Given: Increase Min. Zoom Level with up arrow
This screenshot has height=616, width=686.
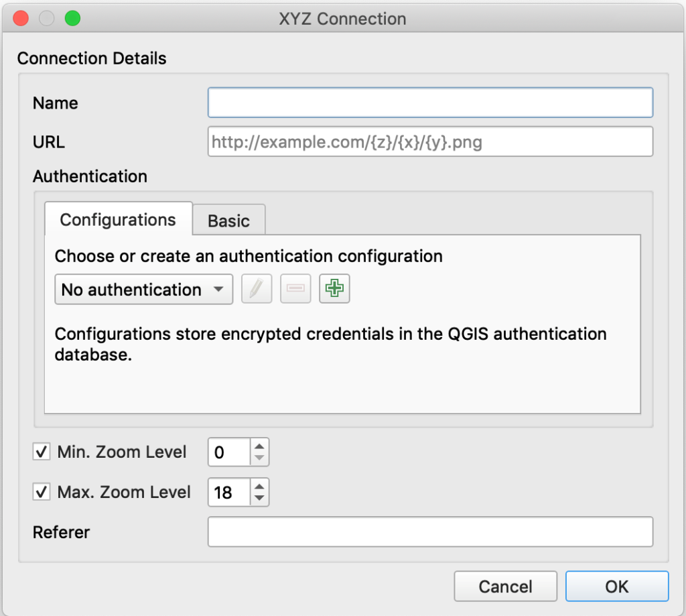Looking at the screenshot, I should (259, 446).
